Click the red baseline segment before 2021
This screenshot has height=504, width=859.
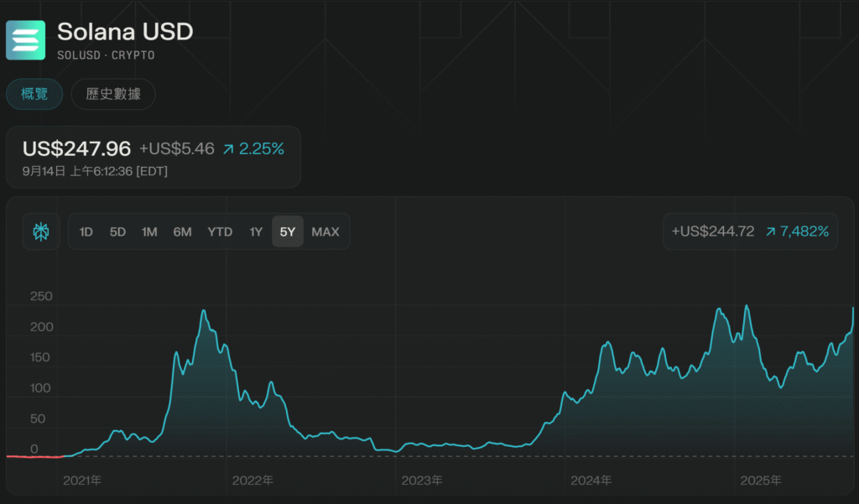(34, 456)
